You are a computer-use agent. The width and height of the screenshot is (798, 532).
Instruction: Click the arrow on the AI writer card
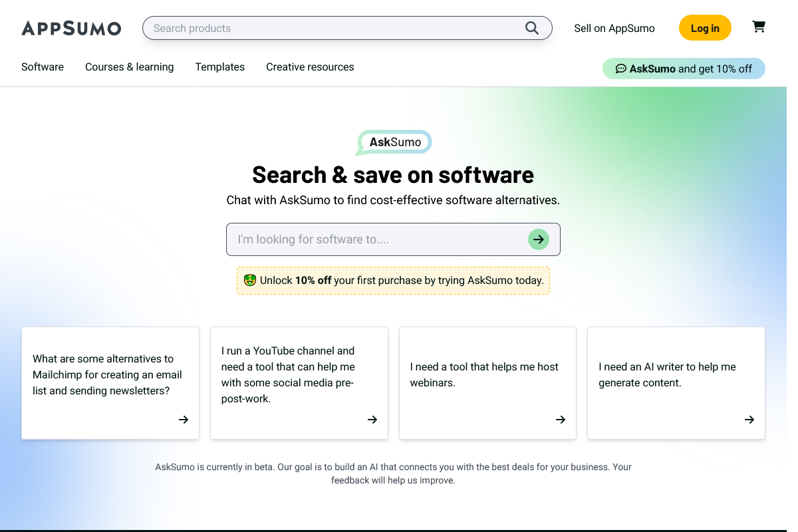point(749,420)
